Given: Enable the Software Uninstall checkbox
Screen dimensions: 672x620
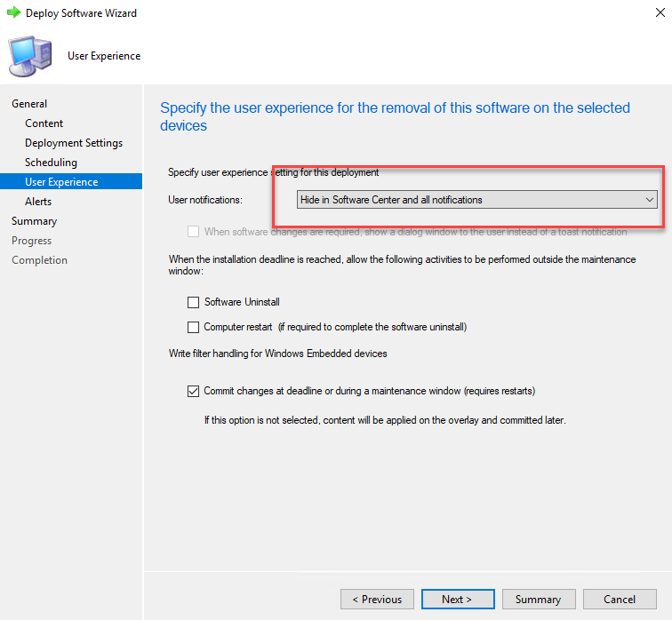Looking at the screenshot, I should tap(193, 302).
